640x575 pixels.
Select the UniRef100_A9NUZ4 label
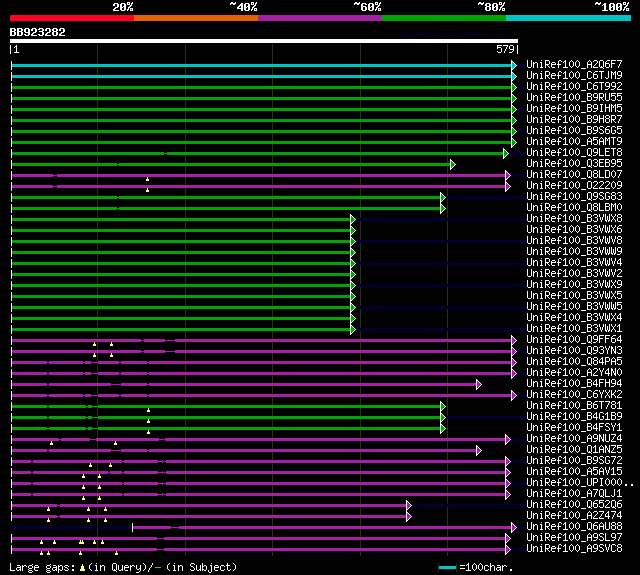[x=574, y=439]
